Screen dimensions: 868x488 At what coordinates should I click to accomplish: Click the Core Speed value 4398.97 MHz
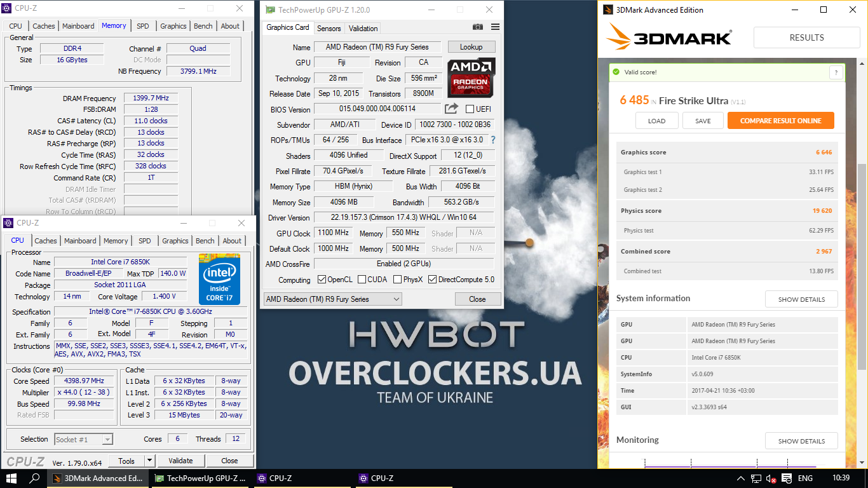(84, 381)
